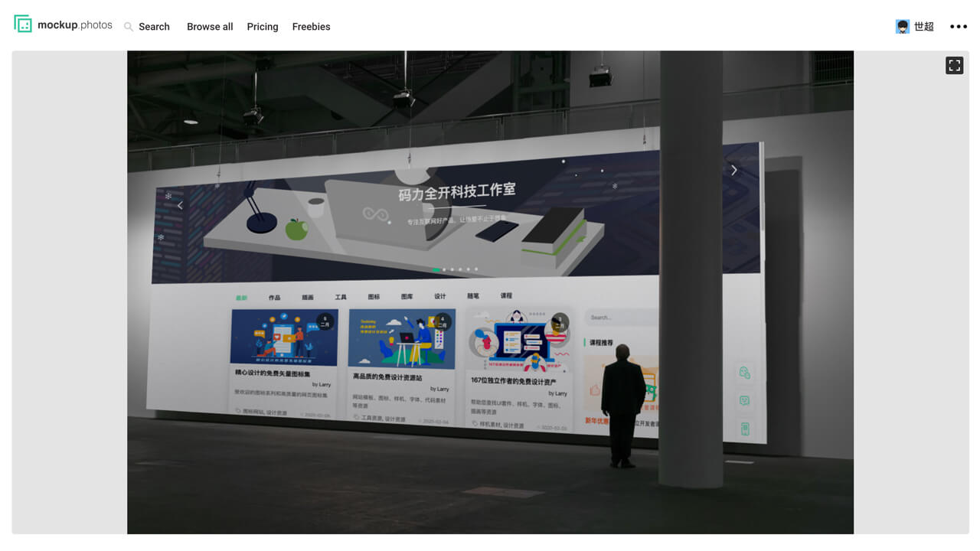
Task: Click the phone icon in mockup sidebar
Action: (745, 429)
